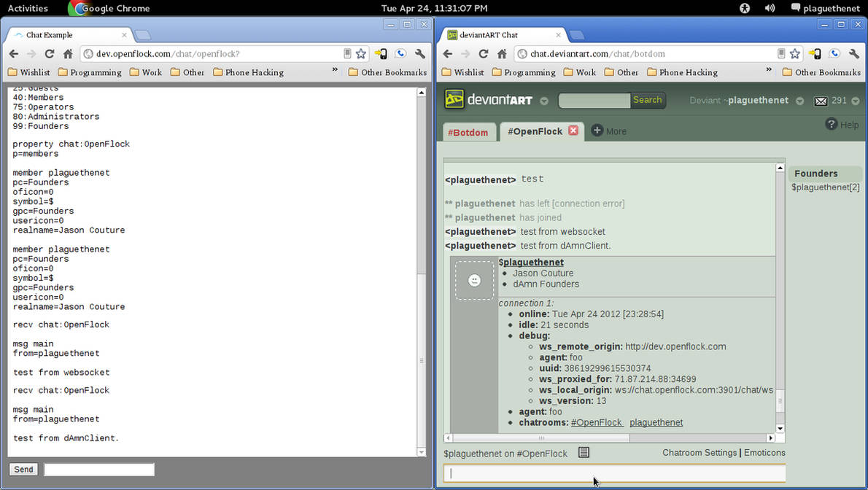
Task: Open Chatroom Settings link
Action: pos(699,453)
